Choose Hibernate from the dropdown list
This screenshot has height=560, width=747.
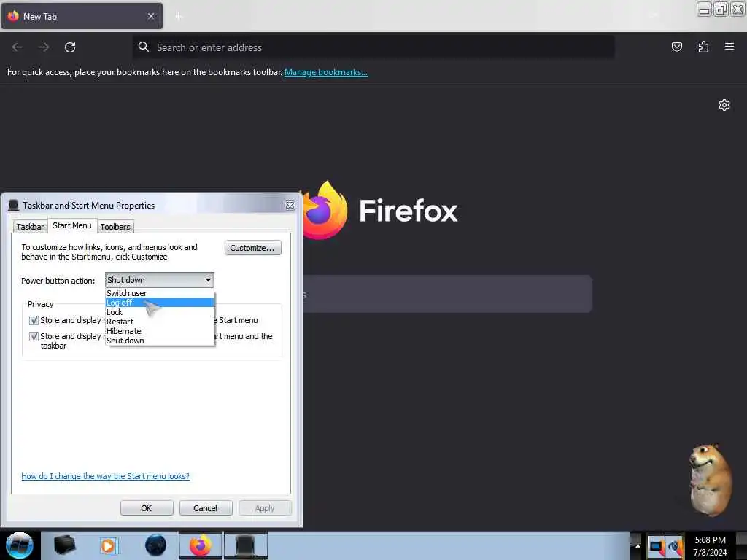[x=160, y=331]
